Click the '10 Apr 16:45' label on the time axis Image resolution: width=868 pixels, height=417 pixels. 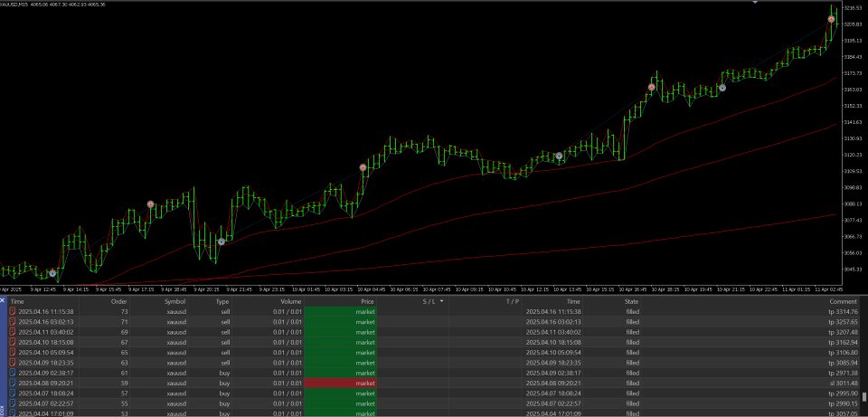(632, 289)
